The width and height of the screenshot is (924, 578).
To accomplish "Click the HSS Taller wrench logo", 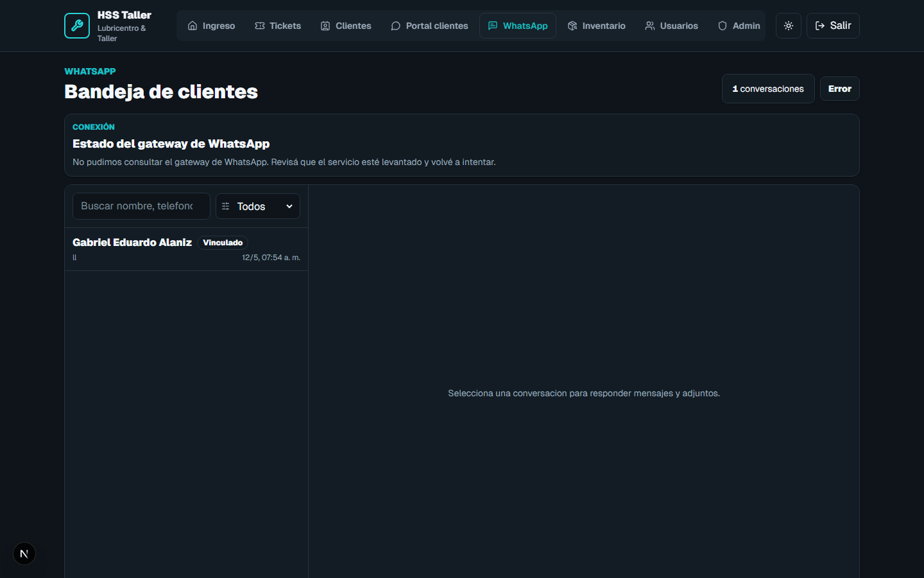I will pyautogui.click(x=77, y=26).
